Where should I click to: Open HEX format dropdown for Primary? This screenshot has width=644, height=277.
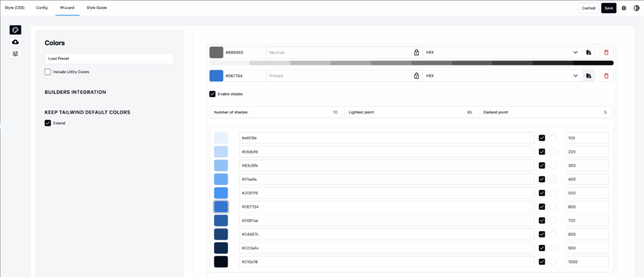coord(502,76)
